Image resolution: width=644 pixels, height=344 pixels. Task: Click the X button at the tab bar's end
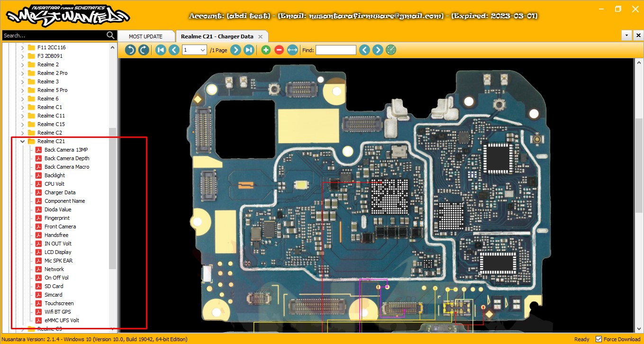638,36
